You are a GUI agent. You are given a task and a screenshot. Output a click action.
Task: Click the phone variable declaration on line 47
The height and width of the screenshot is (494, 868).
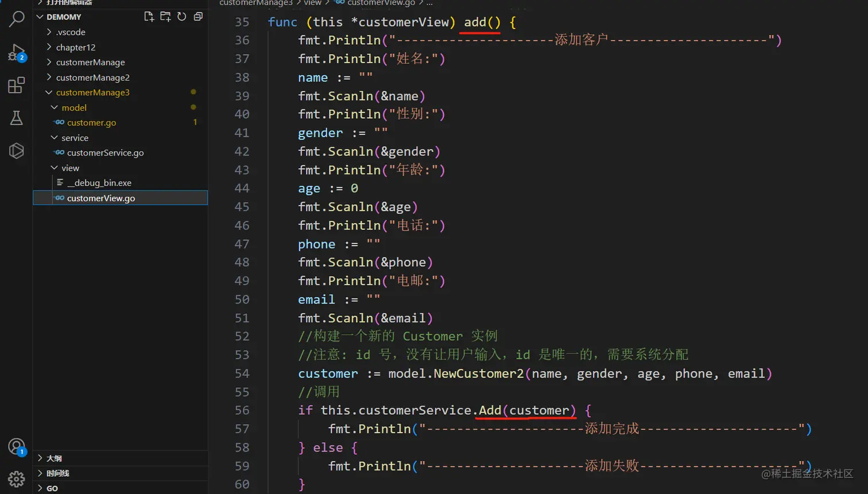click(316, 244)
